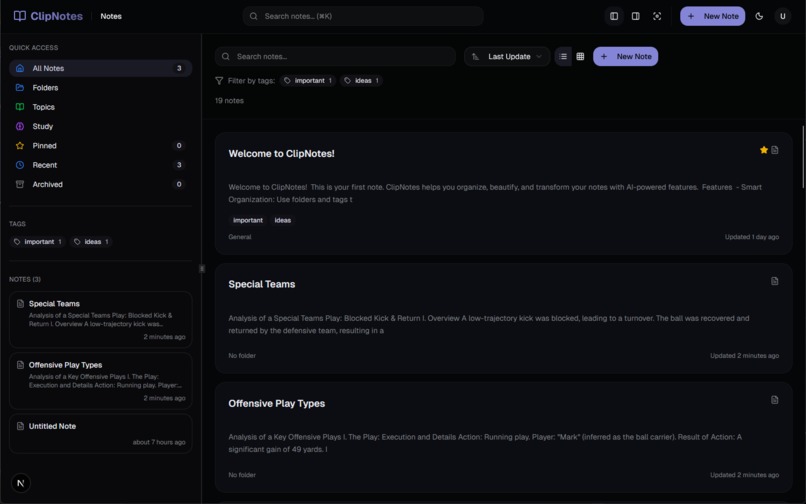This screenshot has height=504, width=806.
Task: Open the user avatar U menu
Action: (782, 16)
